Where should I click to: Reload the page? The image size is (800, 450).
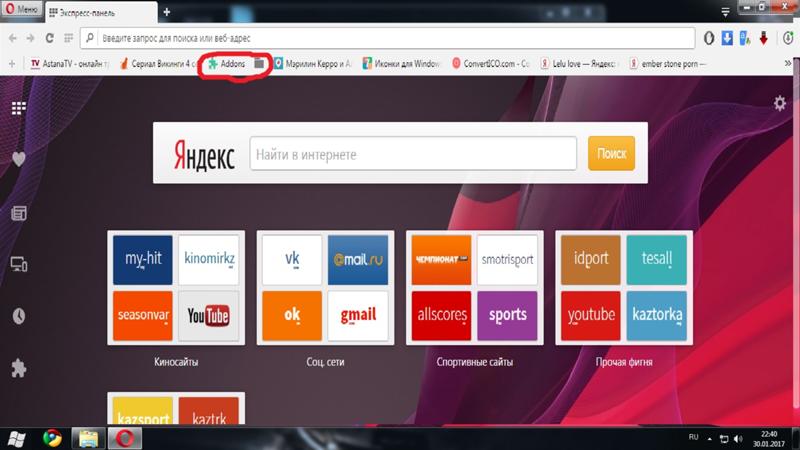point(49,38)
